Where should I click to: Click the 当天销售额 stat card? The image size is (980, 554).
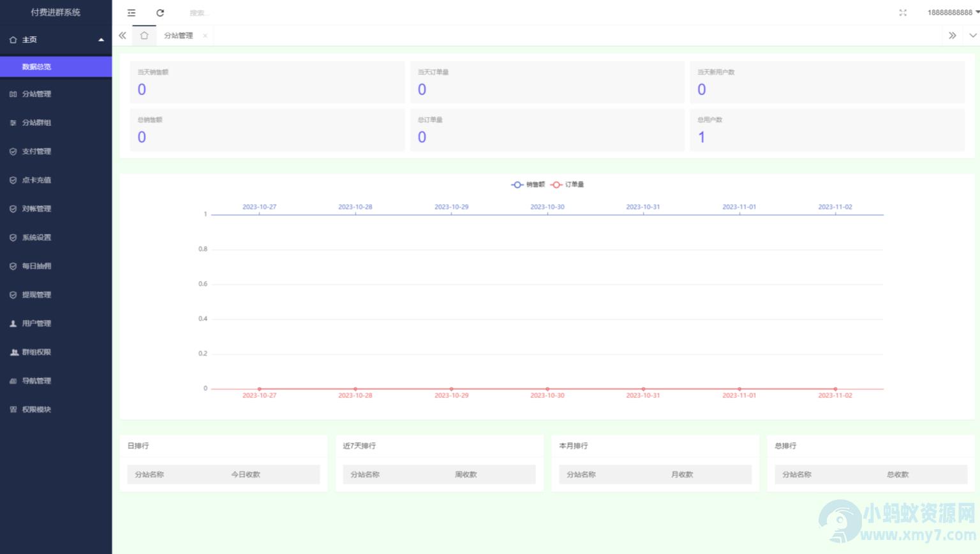click(x=267, y=82)
